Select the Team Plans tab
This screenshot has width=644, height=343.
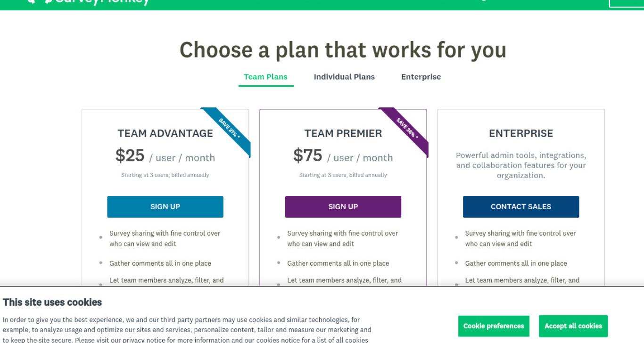266,77
